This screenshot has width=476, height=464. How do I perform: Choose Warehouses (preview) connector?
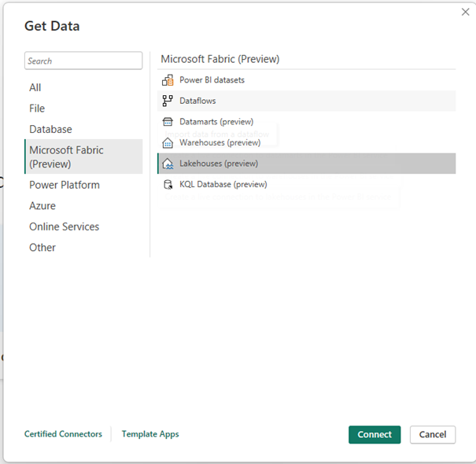tap(306, 142)
